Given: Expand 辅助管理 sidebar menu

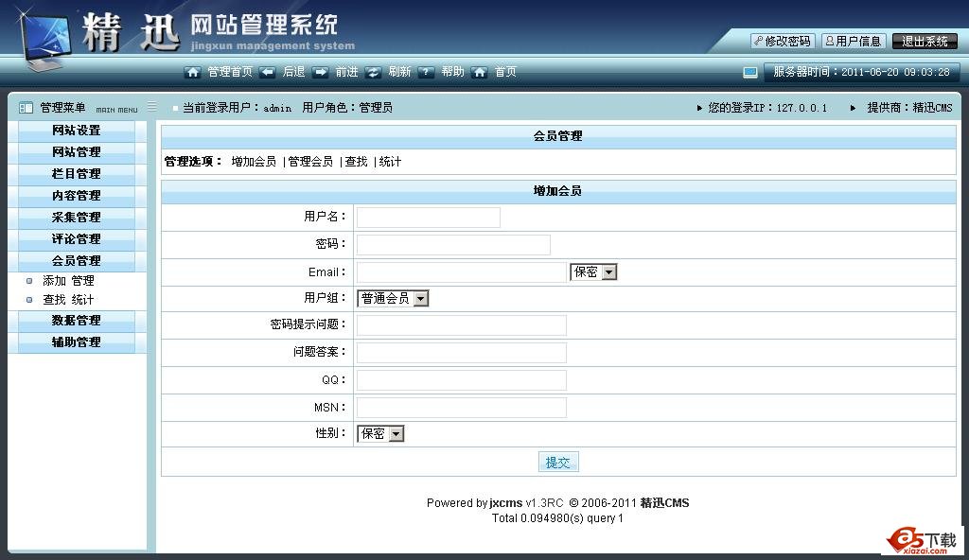Looking at the screenshot, I should (x=77, y=341).
